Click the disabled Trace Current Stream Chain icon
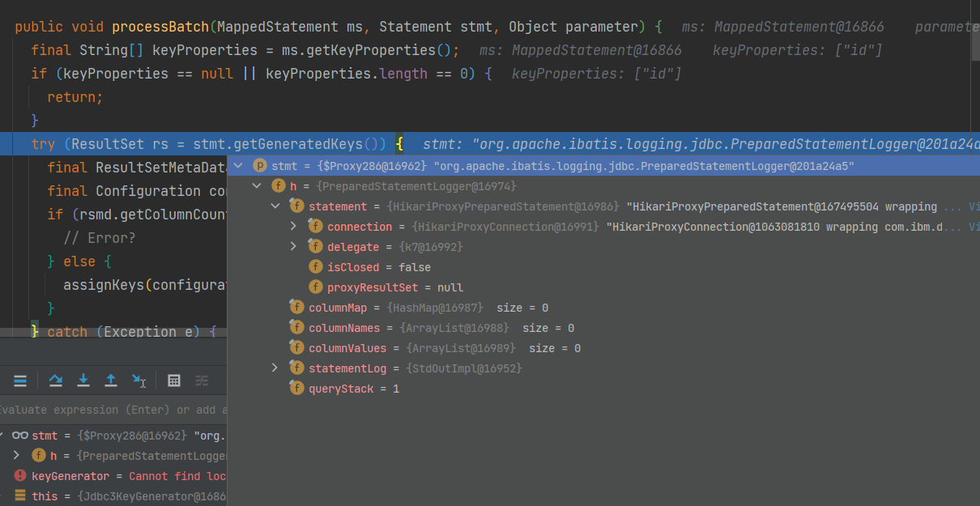This screenshot has width=980, height=506. [x=202, y=381]
